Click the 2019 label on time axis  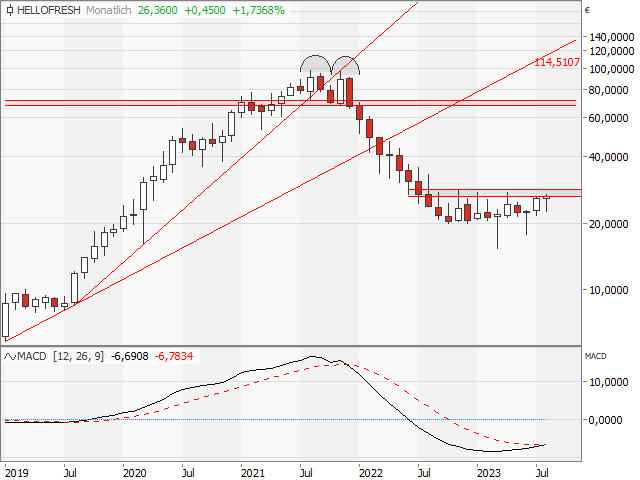[x=16, y=473]
